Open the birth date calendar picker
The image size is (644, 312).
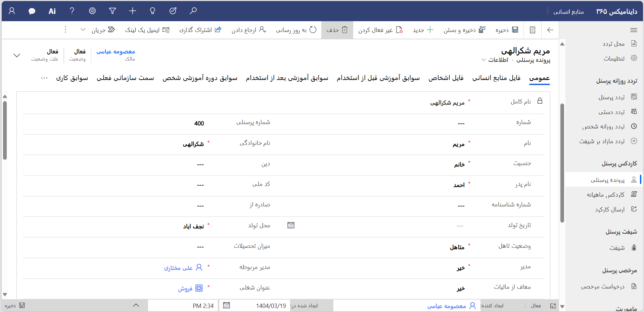291,225
